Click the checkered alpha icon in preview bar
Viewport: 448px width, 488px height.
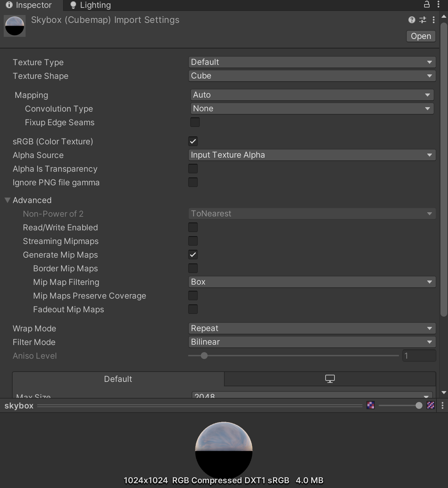(x=431, y=405)
